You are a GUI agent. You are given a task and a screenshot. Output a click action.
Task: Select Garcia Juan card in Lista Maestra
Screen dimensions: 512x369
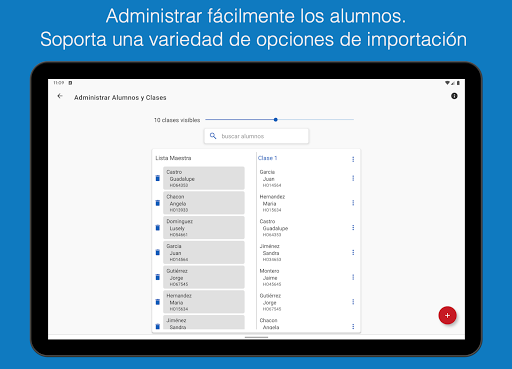(x=204, y=252)
